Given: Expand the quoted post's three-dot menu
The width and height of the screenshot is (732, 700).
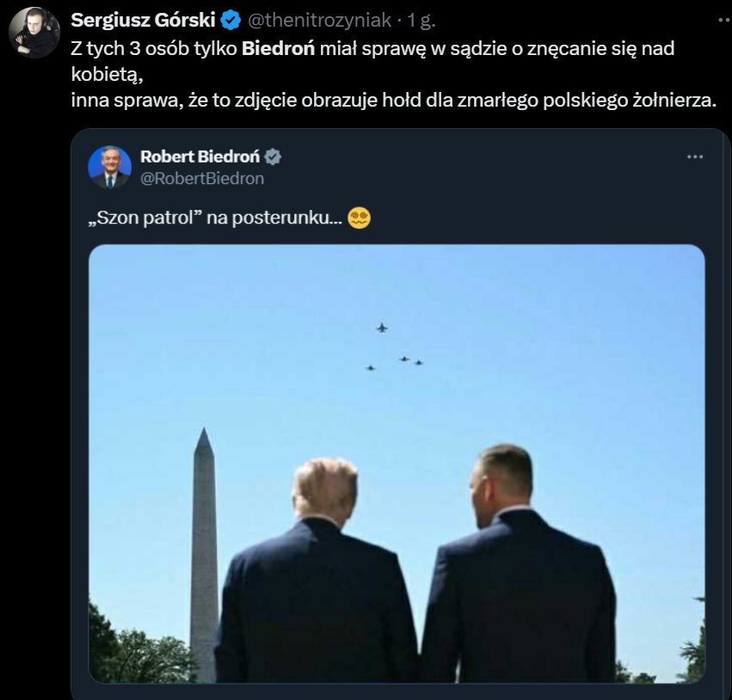Looking at the screenshot, I should 695,157.
